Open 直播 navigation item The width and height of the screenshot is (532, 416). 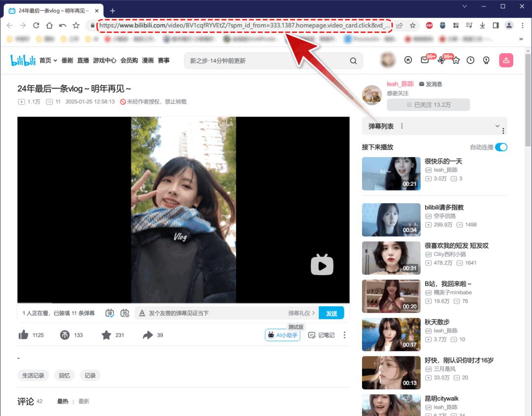[83, 61]
